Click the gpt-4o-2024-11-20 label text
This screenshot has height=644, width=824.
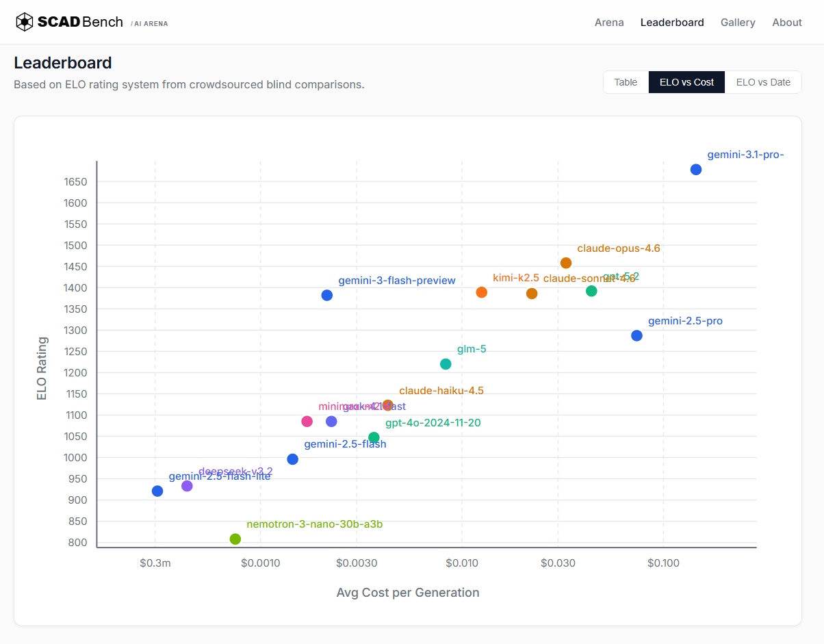click(x=433, y=423)
